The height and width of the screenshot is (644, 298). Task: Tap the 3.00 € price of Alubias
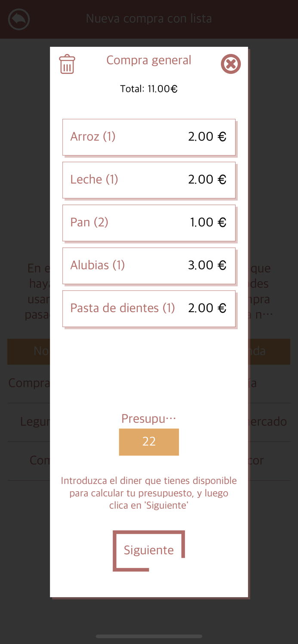[207, 265]
